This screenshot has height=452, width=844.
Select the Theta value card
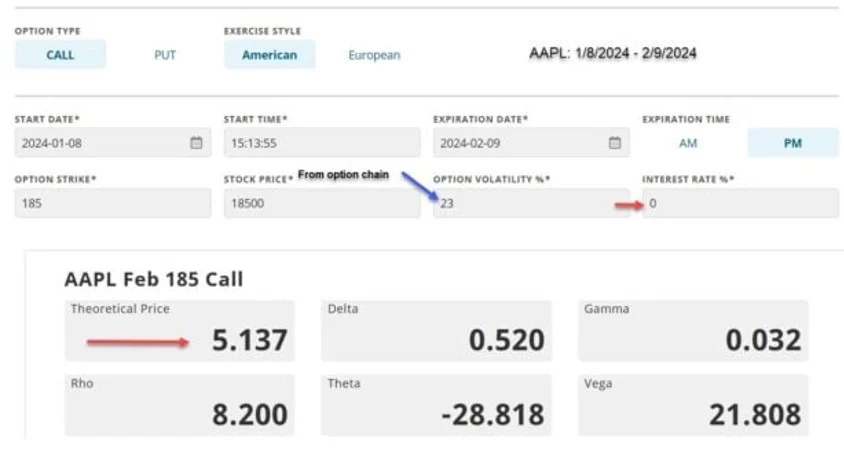[x=436, y=405]
